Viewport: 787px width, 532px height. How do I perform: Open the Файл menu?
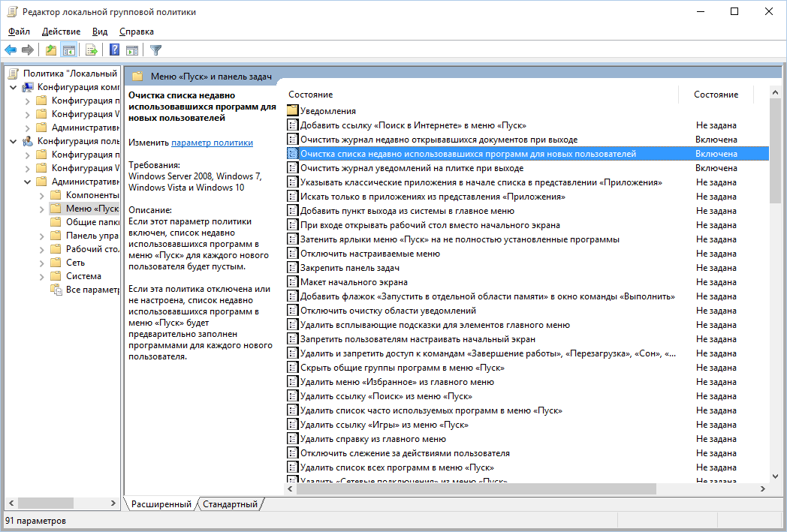[x=19, y=32]
